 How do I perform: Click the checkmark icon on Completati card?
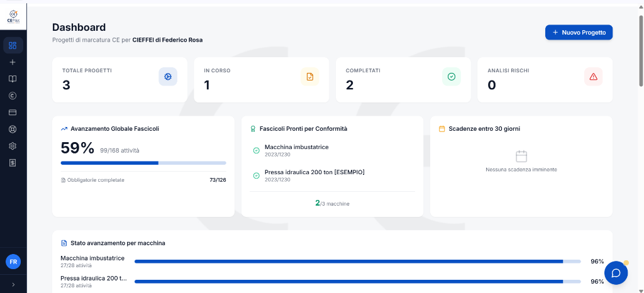(452, 77)
